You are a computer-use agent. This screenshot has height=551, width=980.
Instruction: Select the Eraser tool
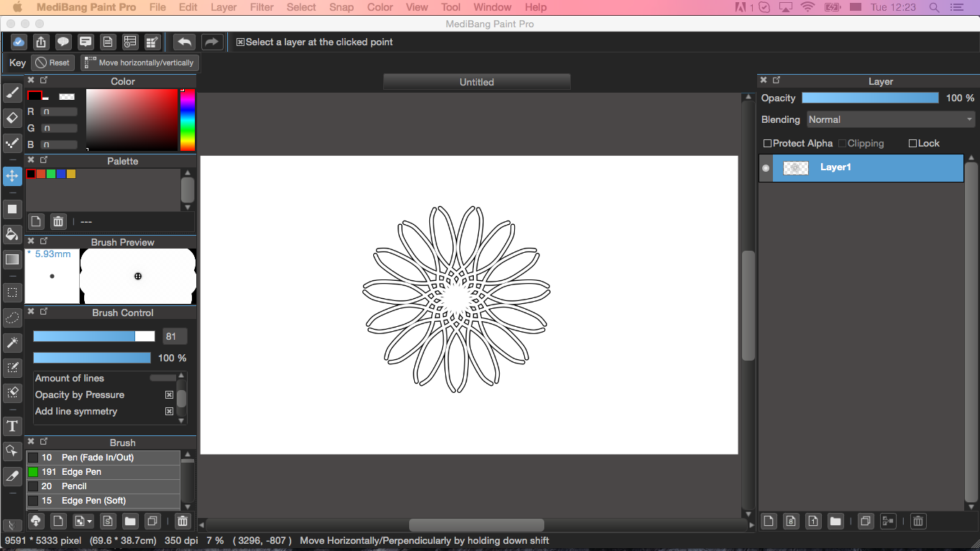coord(12,118)
